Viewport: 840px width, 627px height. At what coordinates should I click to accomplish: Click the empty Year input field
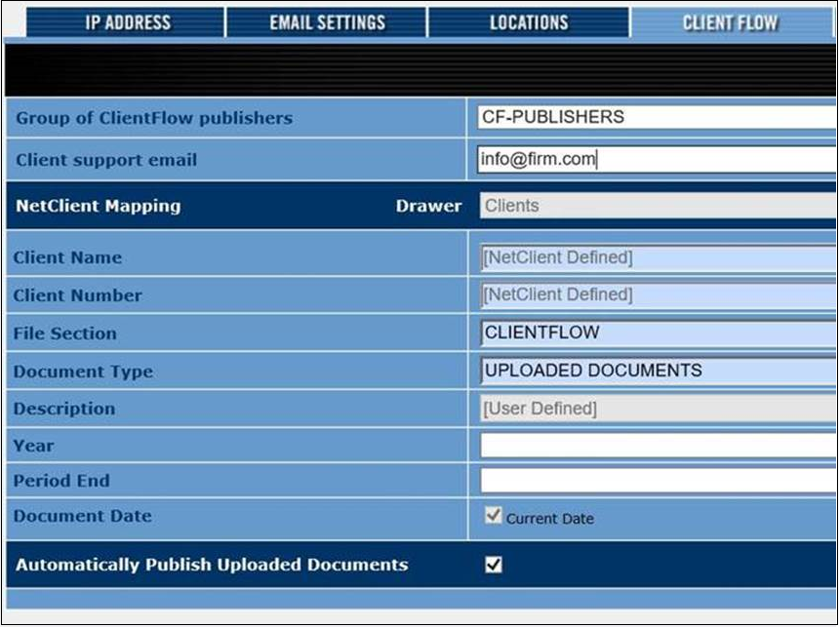click(x=656, y=446)
